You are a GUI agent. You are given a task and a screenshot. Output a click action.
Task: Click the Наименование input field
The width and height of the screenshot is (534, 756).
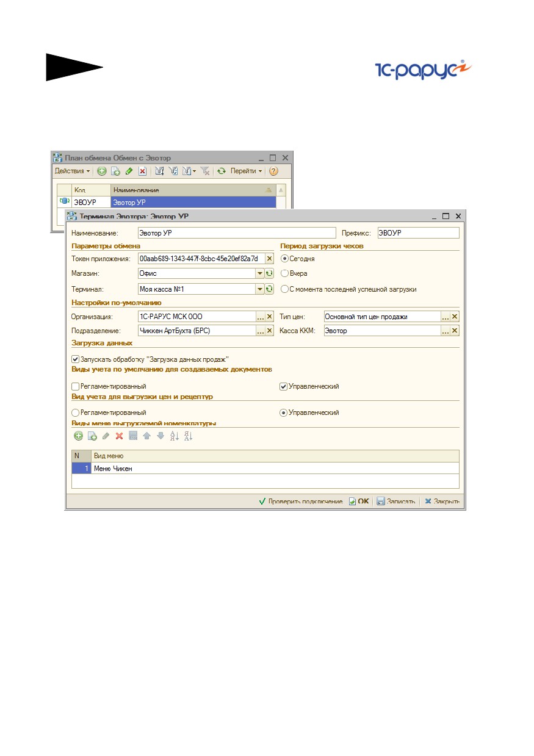(237, 232)
